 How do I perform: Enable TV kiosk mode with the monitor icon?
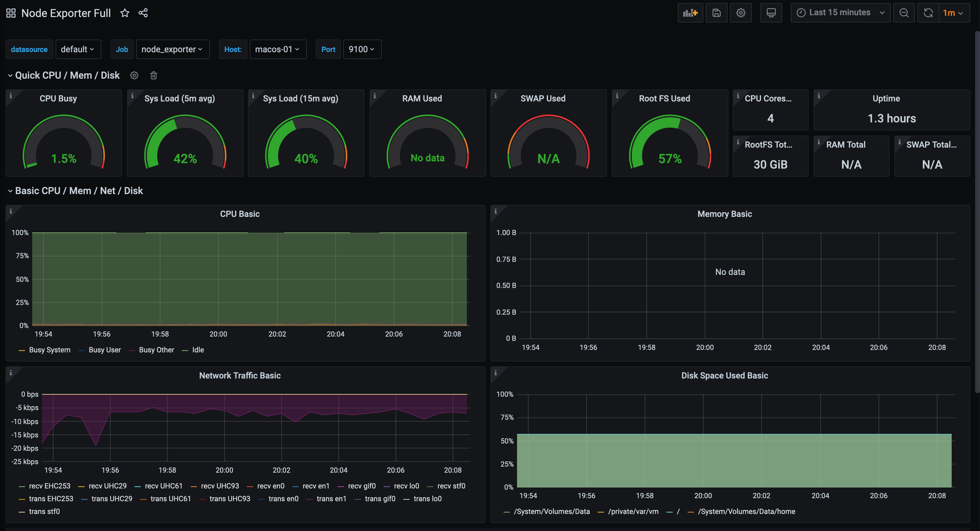coord(771,12)
